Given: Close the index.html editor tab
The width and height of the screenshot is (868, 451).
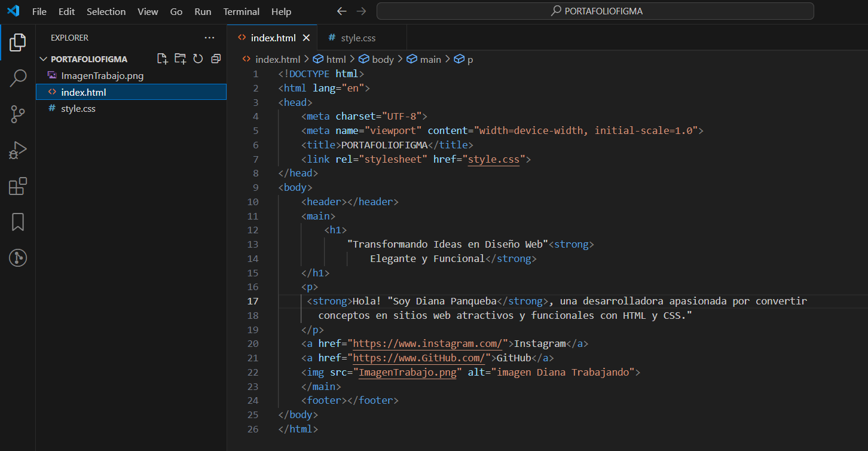Looking at the screenshot, I should pyautogui.click(x=306, y=38).
